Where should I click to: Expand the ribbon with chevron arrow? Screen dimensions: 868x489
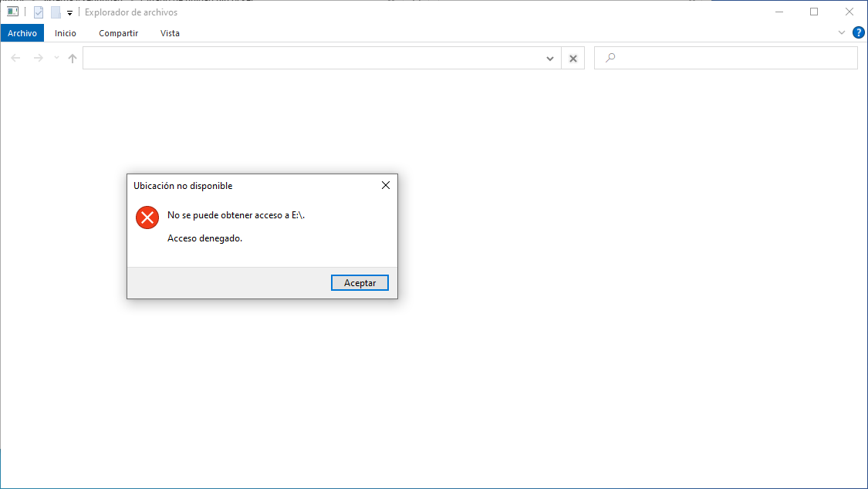pos(842,32)
